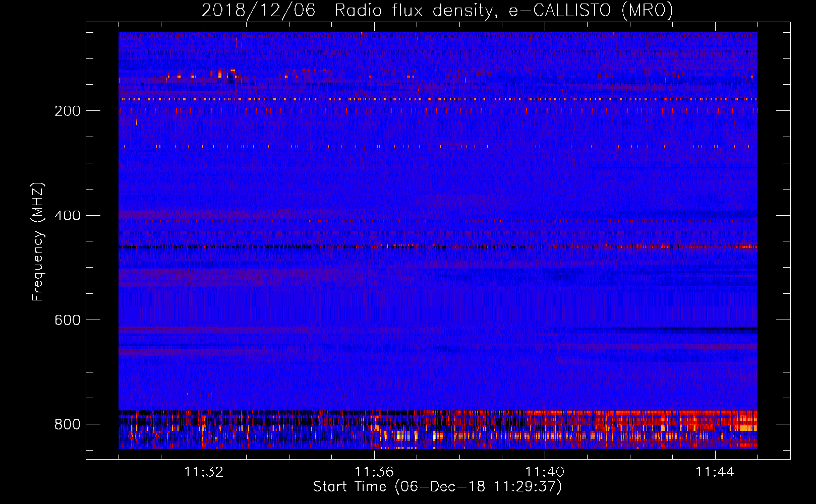The height and width of the screenshot is (504, 816).
Task: Click the 'Start Time (06-Dec-18 11:29:37)' label
Action: click(x=437, y=487)
